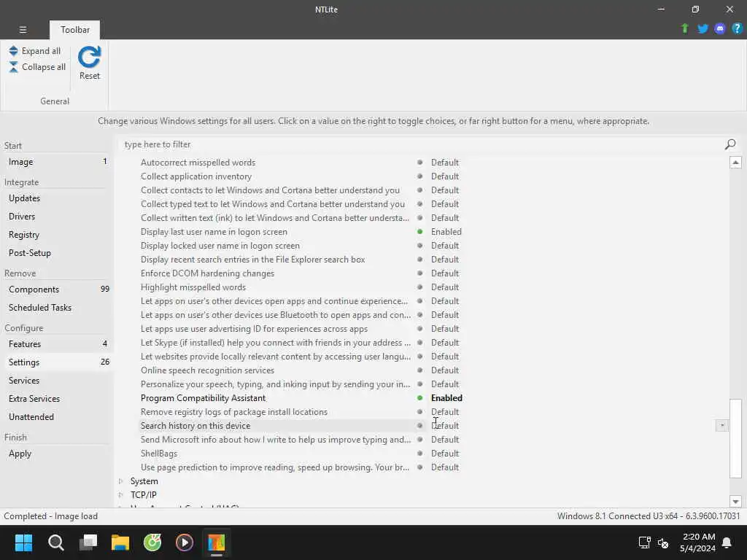Open the green circular app on taskbar

pos(152,542)
